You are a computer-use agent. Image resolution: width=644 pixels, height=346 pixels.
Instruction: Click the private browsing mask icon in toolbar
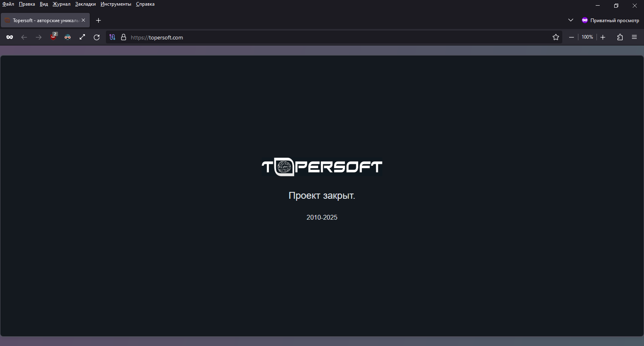click(10, 37)
